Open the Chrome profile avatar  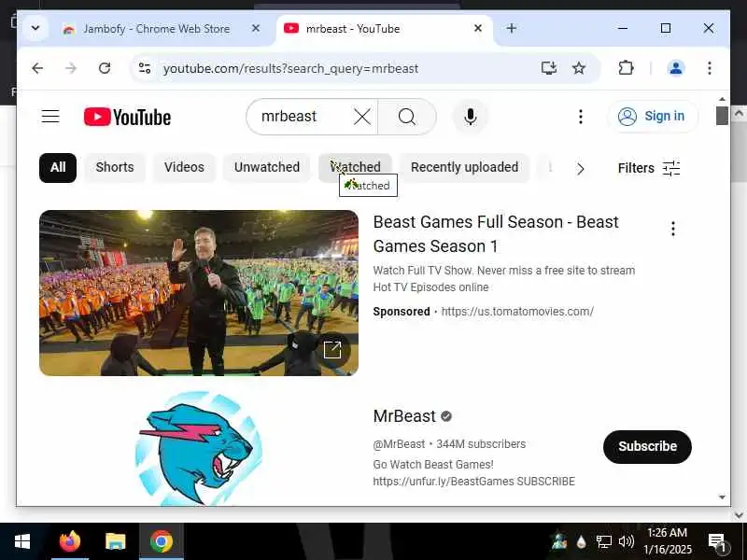675,68
